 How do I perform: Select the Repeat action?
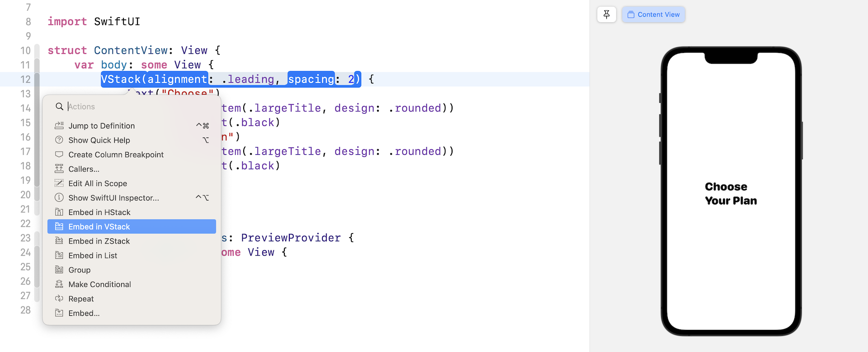[132, 299]
